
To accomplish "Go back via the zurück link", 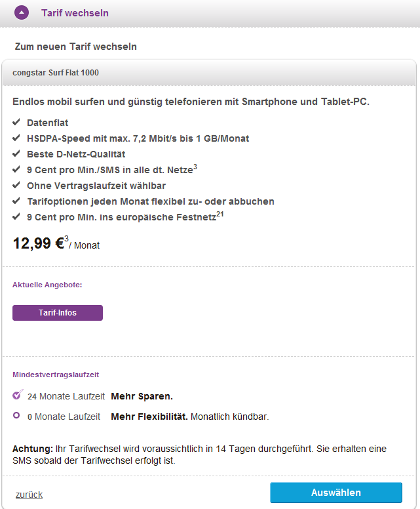I will coord(29,495).
